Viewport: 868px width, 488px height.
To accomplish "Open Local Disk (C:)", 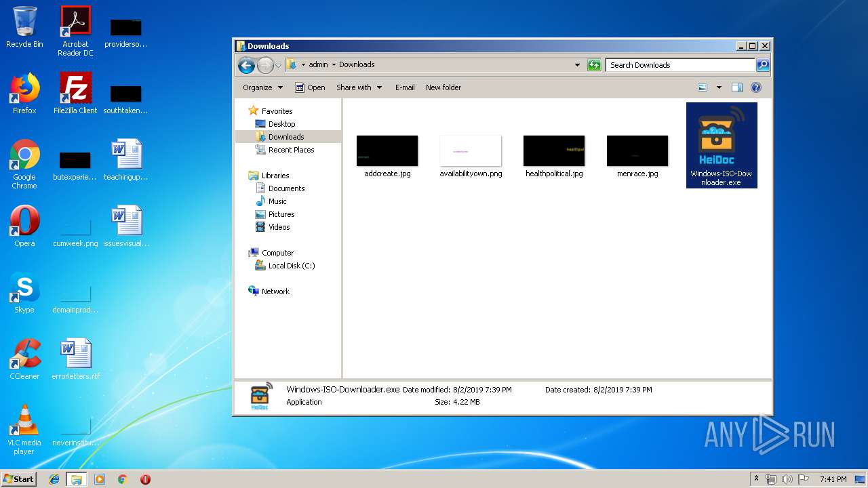I will (x=285, y=266).
